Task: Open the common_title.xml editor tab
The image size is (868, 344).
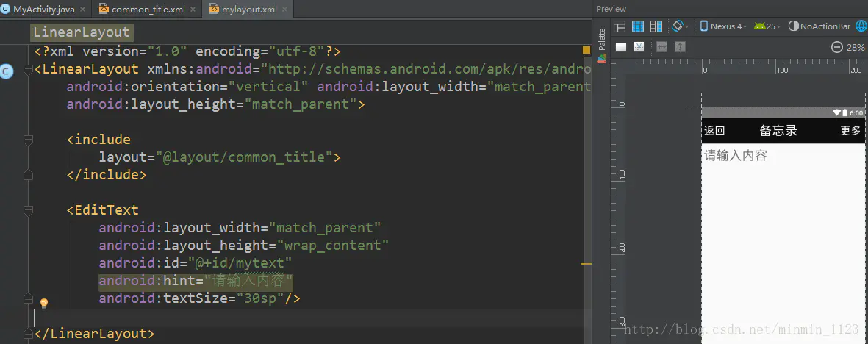Action: pyautogui.click(x=147, y=9)
